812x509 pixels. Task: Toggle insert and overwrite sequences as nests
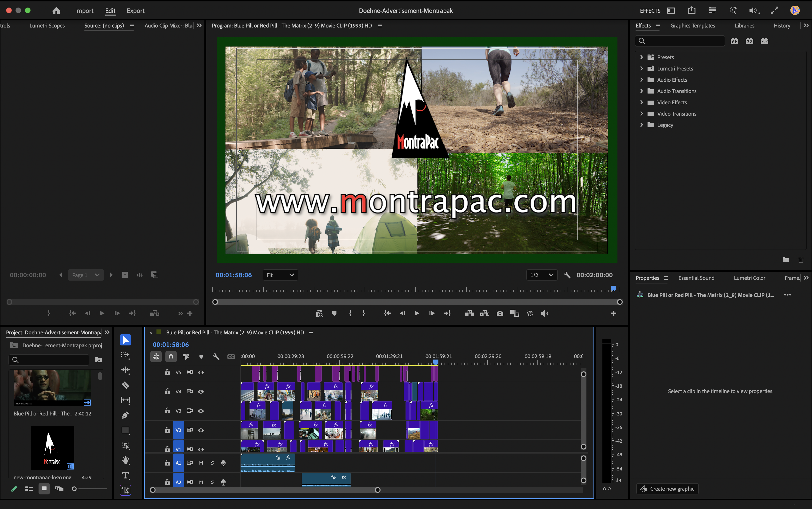coord(156,356)
